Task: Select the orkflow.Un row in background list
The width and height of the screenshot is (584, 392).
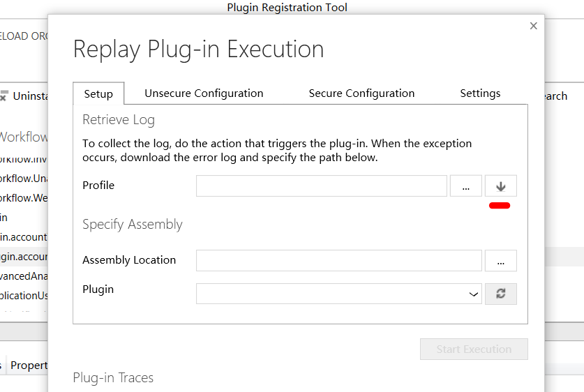Action: [24, 179]
